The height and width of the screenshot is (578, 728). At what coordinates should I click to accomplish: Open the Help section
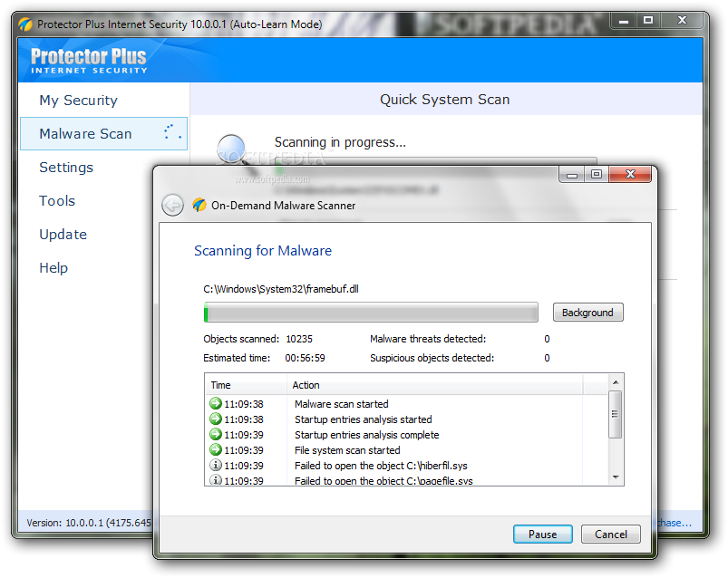tap(53, 267)
